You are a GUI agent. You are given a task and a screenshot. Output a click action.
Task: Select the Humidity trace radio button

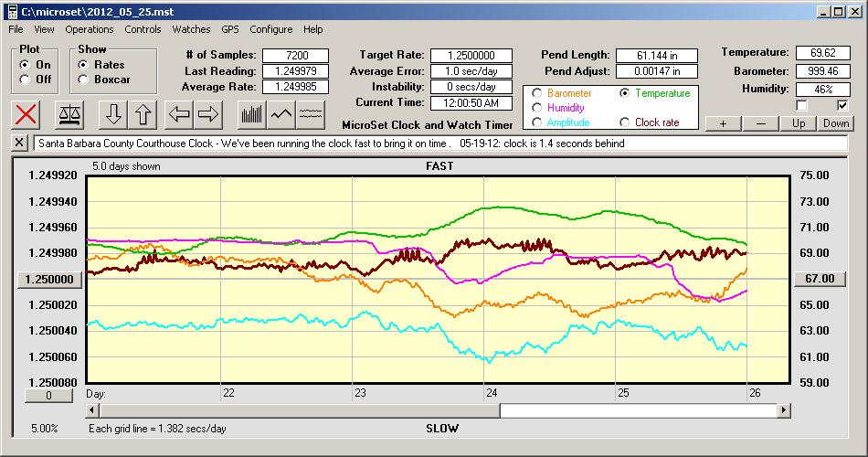coord(536,108)
